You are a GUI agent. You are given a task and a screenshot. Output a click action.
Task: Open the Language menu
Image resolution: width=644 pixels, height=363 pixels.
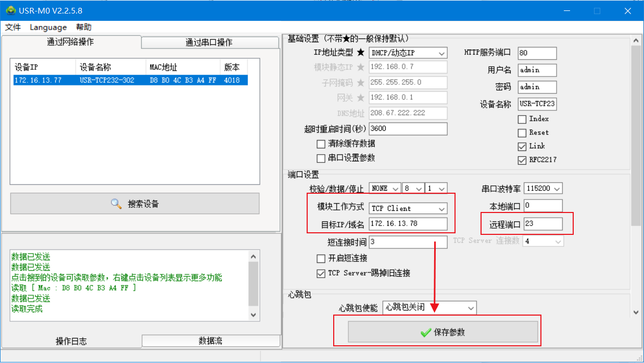point(48,27)
